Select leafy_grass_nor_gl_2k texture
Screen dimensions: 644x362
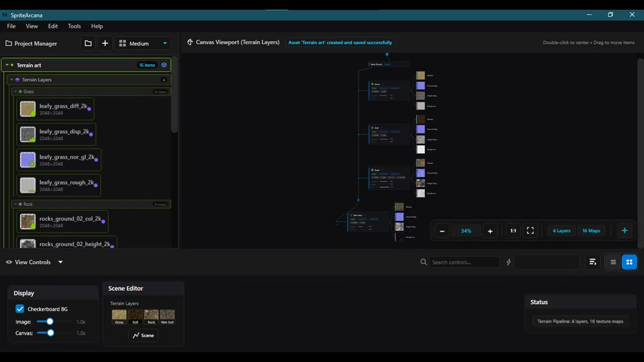coord(58,160)
